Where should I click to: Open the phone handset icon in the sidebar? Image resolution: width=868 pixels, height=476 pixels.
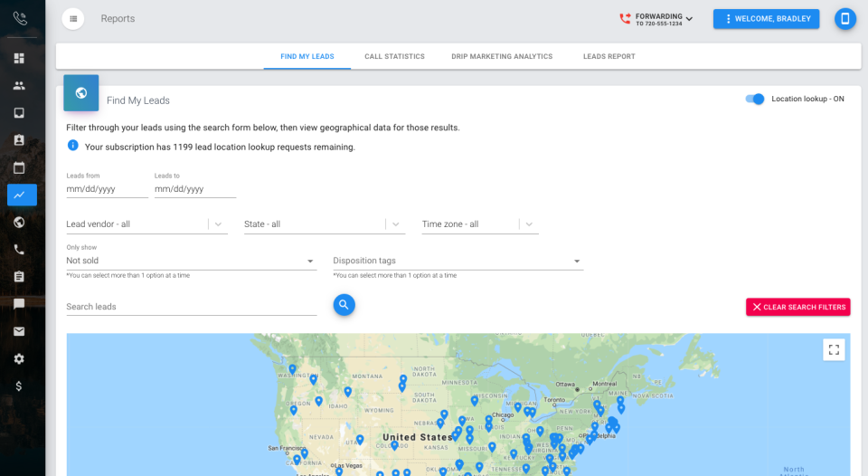pos(19,250)
